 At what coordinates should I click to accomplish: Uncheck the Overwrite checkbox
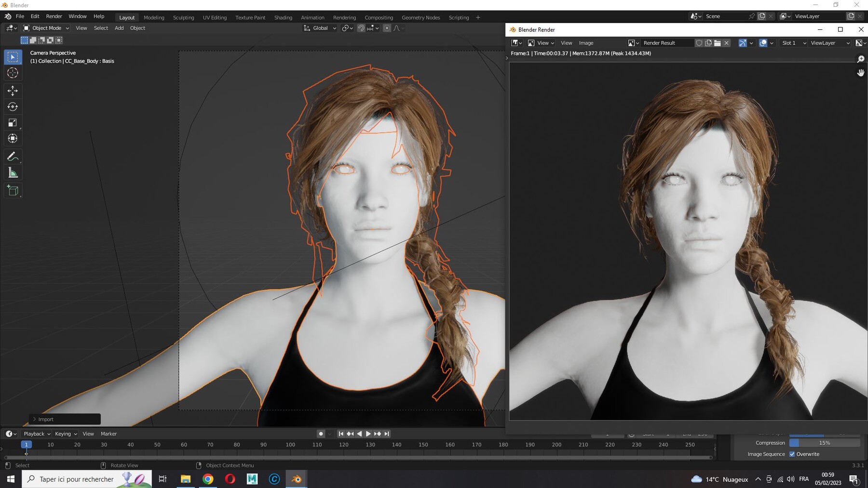pos(792,454)
